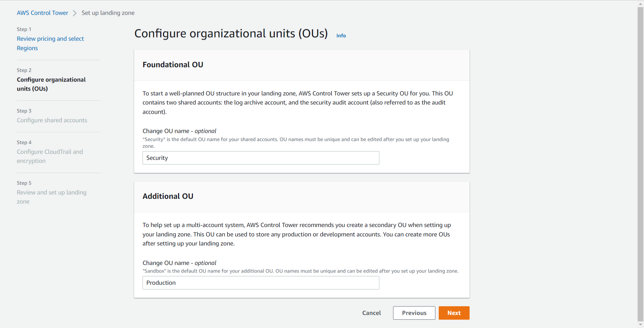The image size is (644, 328).
Task: Focus the Security OU name field
Action: [x=261, y=158]
